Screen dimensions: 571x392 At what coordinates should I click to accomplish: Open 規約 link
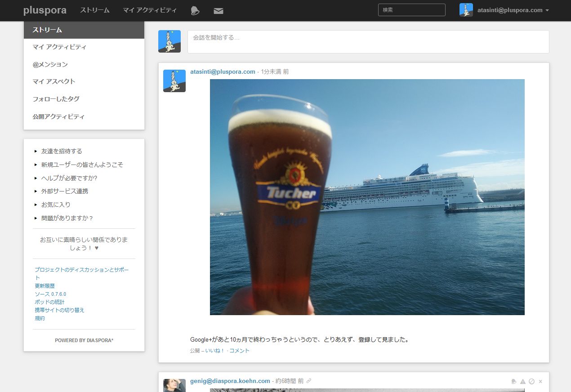[x=40, y=318]
